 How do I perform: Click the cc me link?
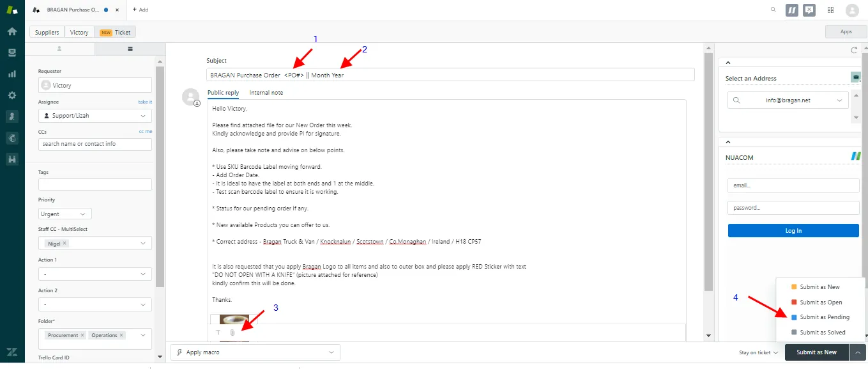146,131
